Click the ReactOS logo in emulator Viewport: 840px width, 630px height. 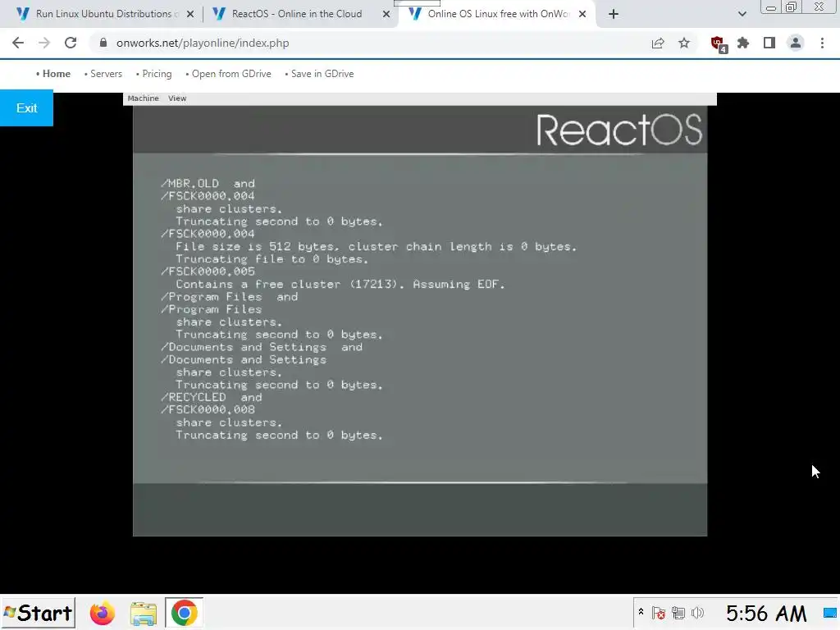pyautogui.click(x=619, y=130)
